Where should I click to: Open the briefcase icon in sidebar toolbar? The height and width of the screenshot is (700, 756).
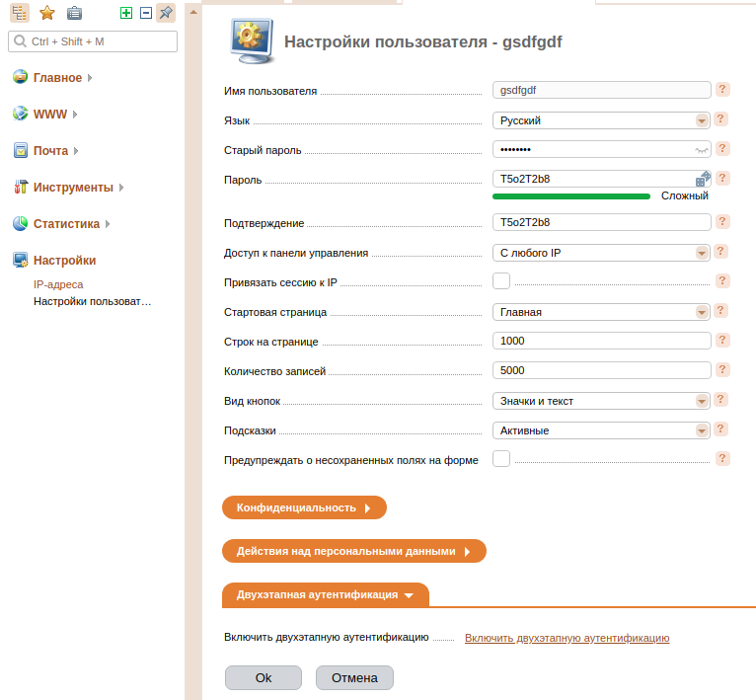(x=74, y=13)
